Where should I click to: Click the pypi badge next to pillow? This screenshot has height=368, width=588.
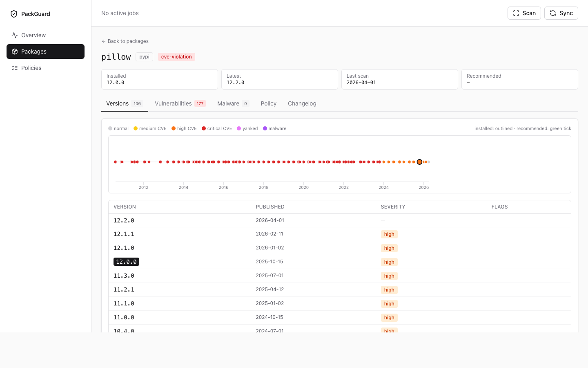click(144, 57)
